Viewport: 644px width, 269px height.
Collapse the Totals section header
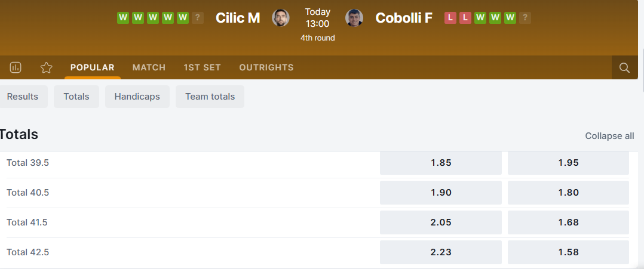[x=19, y=135]
